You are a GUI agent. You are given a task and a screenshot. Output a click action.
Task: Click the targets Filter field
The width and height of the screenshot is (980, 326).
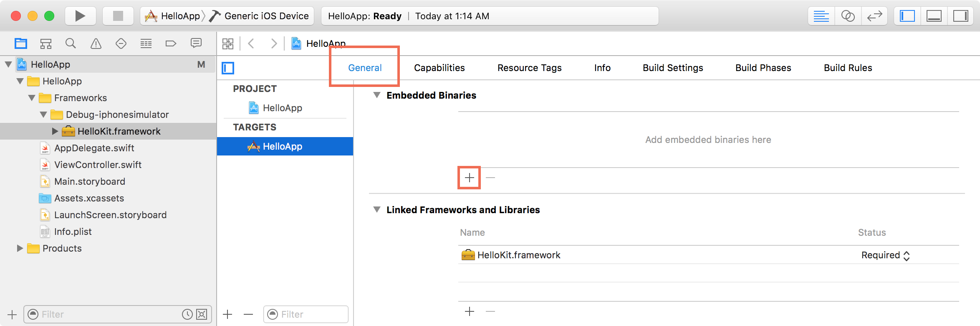click(306, 314)
